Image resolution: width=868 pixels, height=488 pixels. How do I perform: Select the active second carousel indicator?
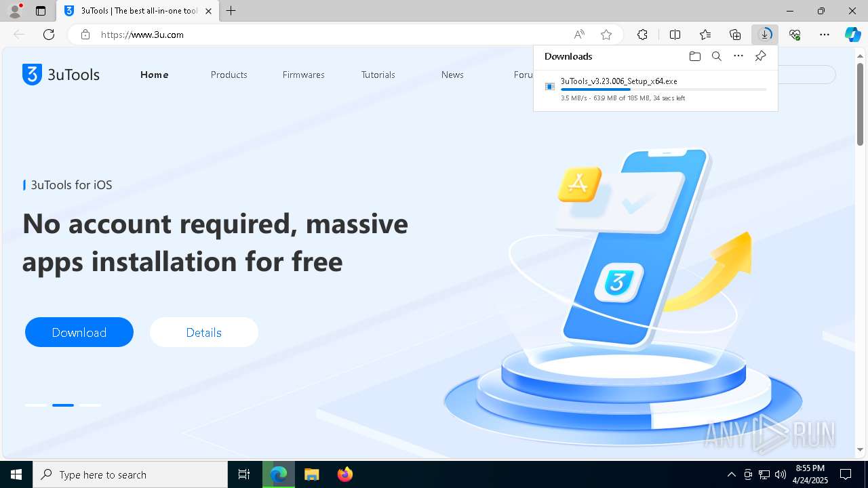coord(63,405)
